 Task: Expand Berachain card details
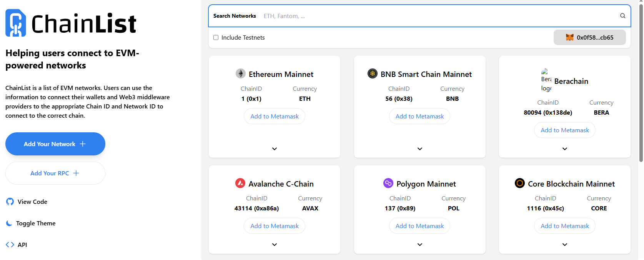[x=565, y=149]
